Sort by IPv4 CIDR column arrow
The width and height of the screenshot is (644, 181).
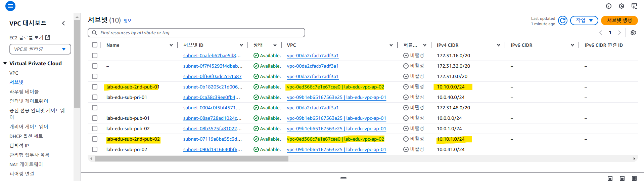coord(499,45)
